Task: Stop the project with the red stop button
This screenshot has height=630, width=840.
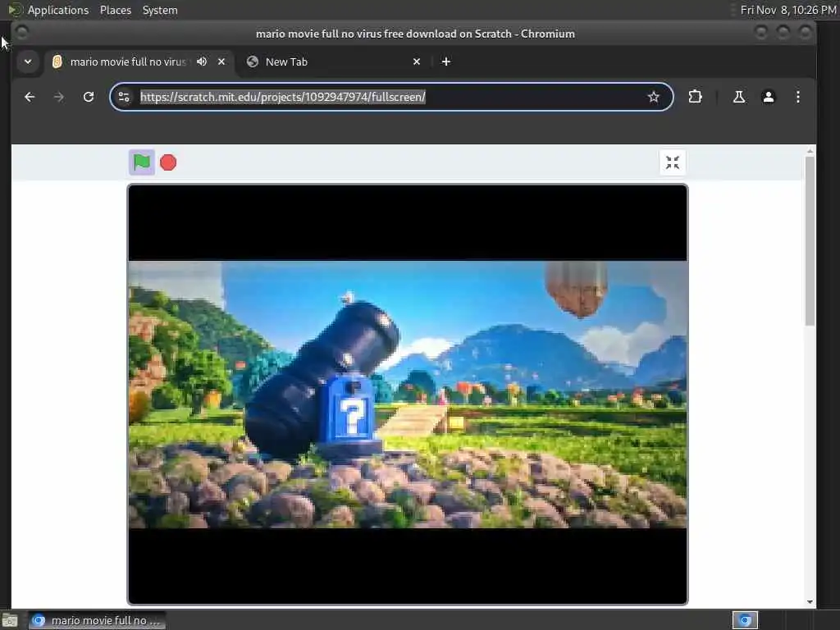Action: 168,162
